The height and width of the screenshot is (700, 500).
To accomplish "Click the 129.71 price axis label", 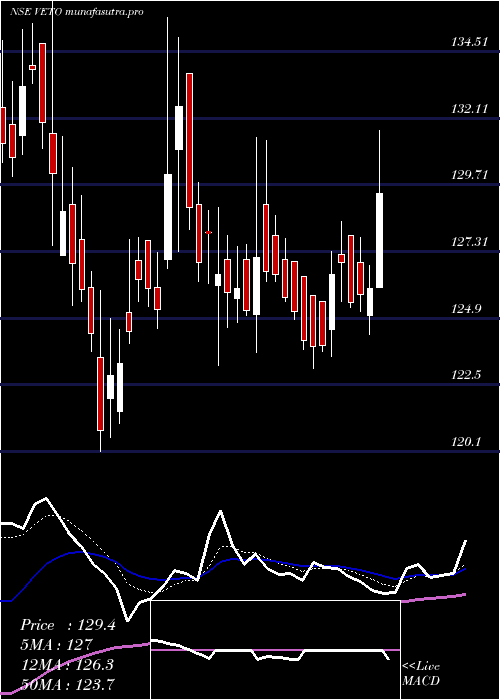I will pyautogui.click(x=470, y=175).
